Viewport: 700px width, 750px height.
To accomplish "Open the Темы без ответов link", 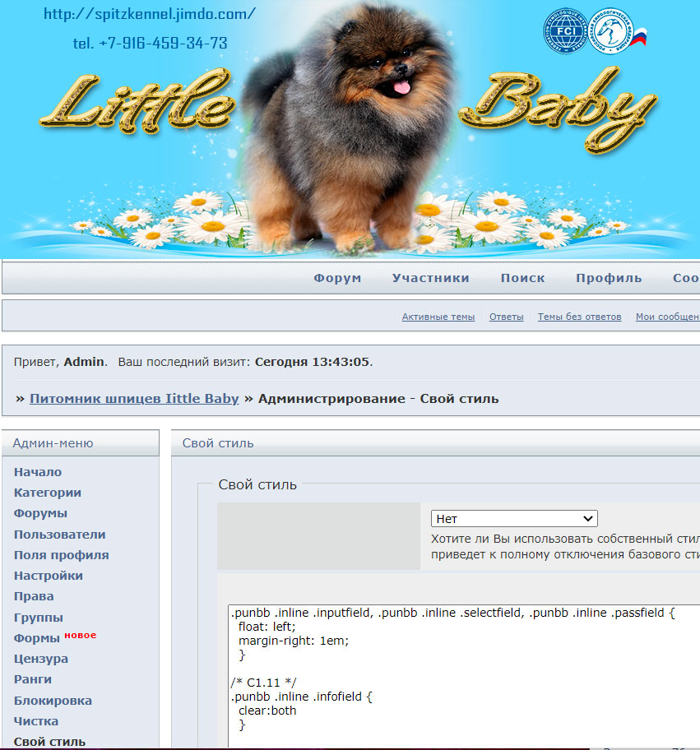I will click(579, 317).
